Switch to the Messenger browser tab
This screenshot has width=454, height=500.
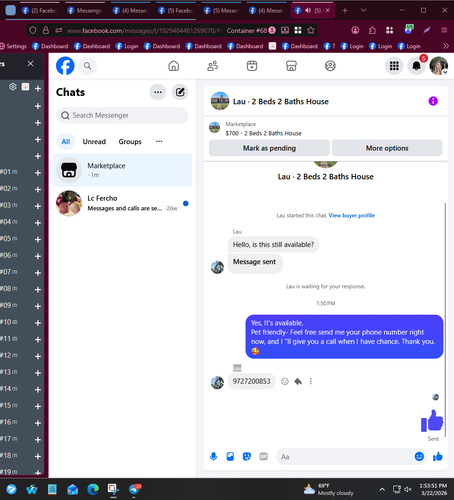tap(85, 11)
